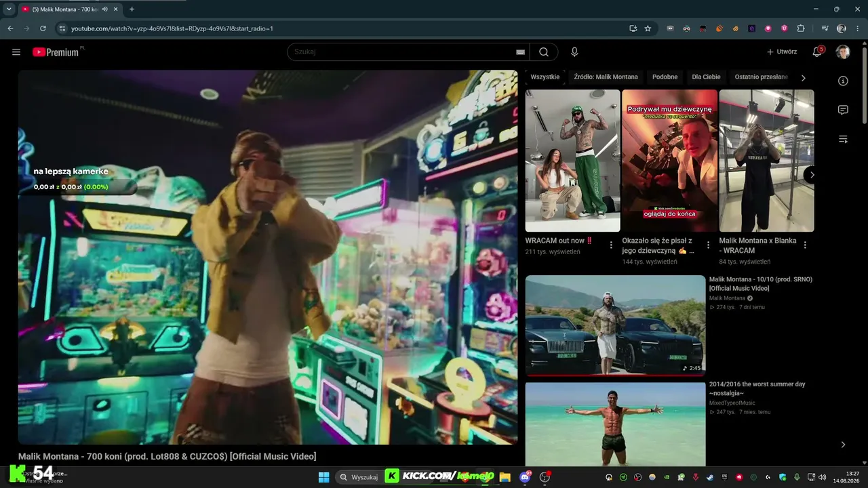
Task: Click the taskbar volume icon
Action: tap(823, 477)
